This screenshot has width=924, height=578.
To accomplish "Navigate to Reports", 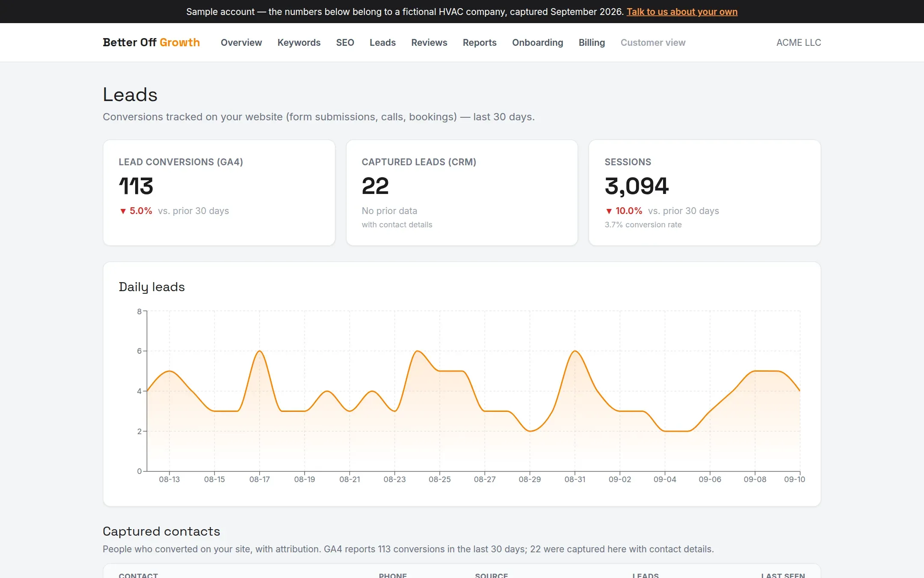I will pos(480,42).
